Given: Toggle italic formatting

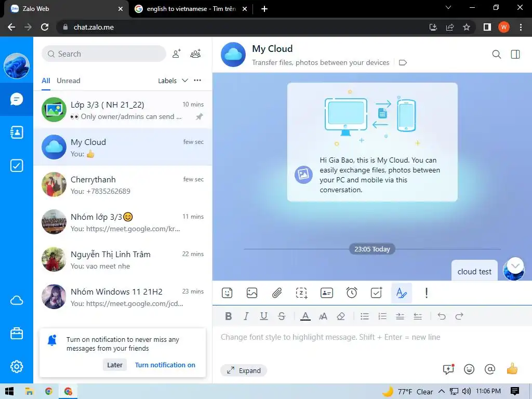Looking at the screenshot, I should pos(246,316).
